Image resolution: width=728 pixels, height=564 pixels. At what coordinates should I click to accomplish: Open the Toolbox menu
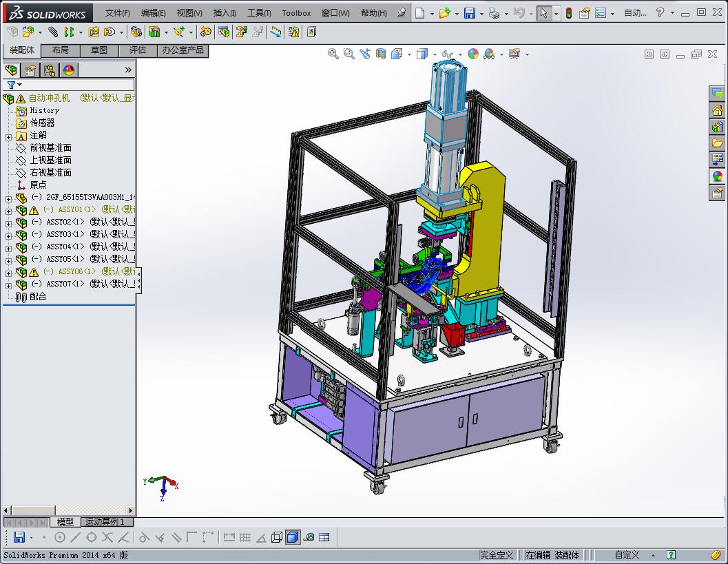point(296,13)
